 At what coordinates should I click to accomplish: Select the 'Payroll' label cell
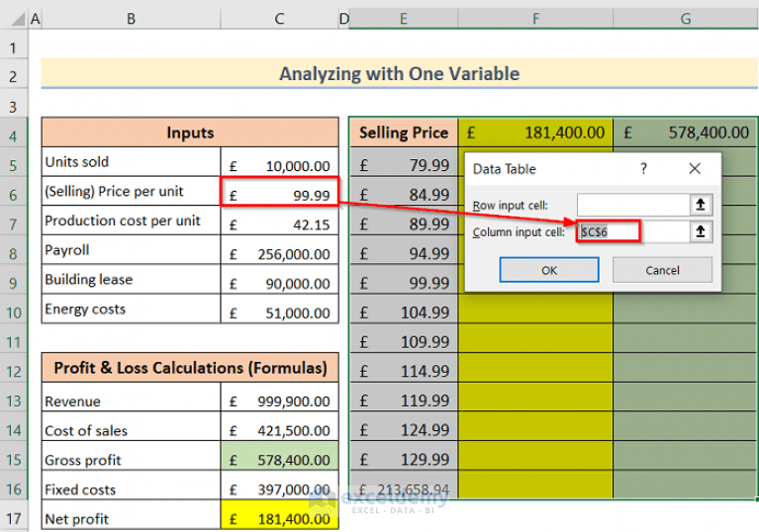[132, 250]
